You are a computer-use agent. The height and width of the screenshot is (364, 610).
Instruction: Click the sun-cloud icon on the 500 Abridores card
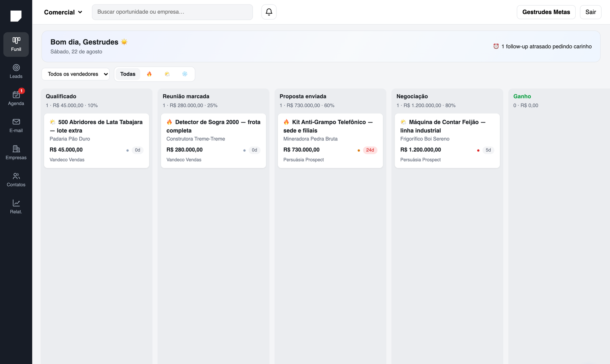tap(53, 122)
